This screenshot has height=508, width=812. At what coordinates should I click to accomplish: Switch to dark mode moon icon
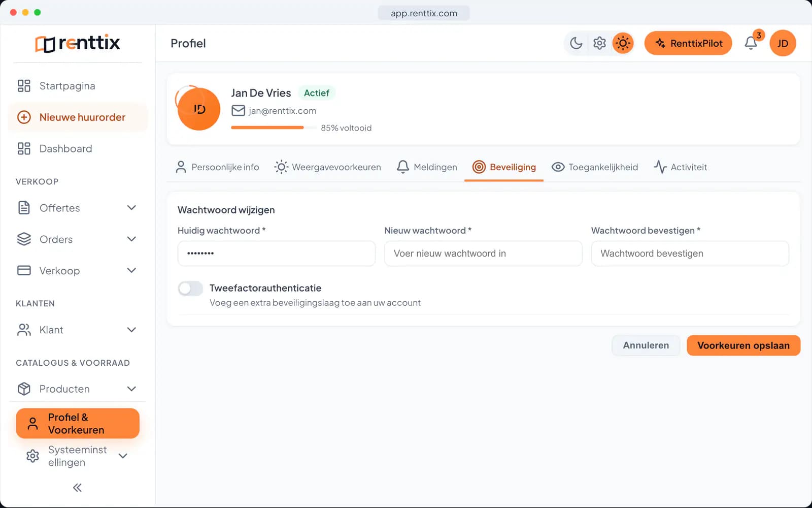tap(576, 43)
